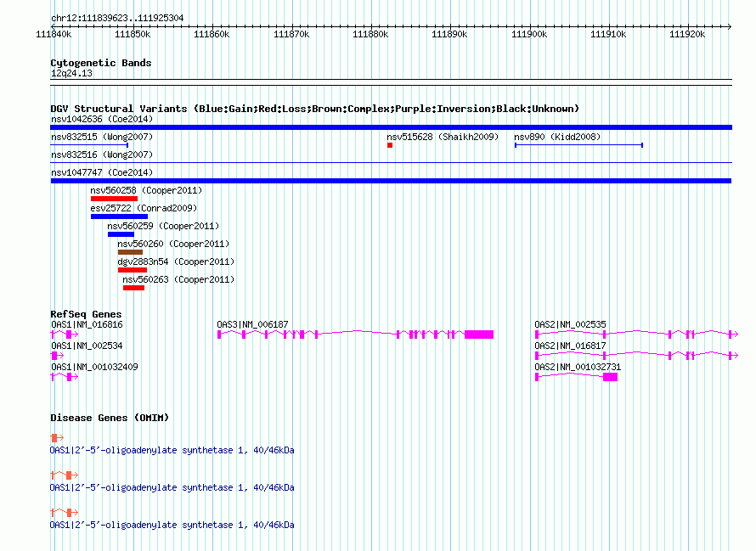The width and height of the screenshot is (756, 551).
Task: Select the OAS1|NM_001032409 gene glyph
Action: (65, 377)
